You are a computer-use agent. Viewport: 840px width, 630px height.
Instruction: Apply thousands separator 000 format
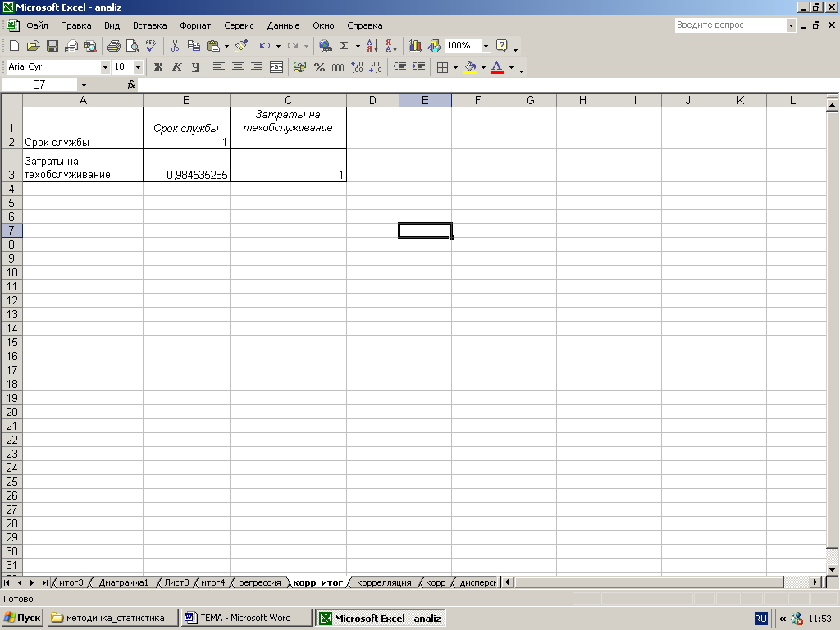point(338,67)
